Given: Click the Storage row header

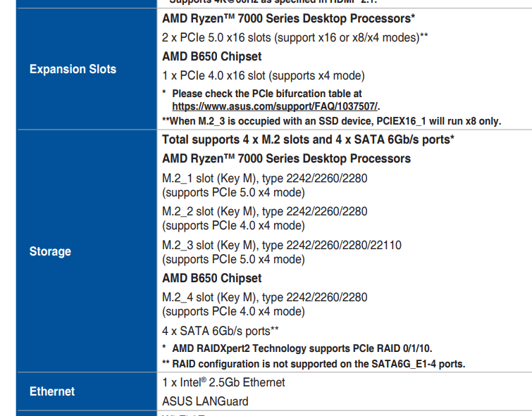Looking at the screenshot, I should click(x=50, y=251).
